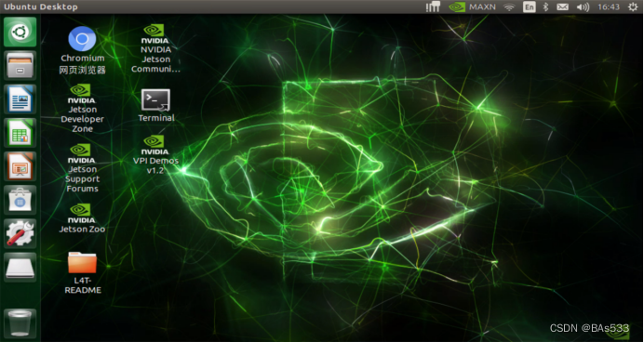
Task: Select NVIDIA Jetson Communi... desktop shortcut
Action: pyautogui.click(x=155, y=48)
